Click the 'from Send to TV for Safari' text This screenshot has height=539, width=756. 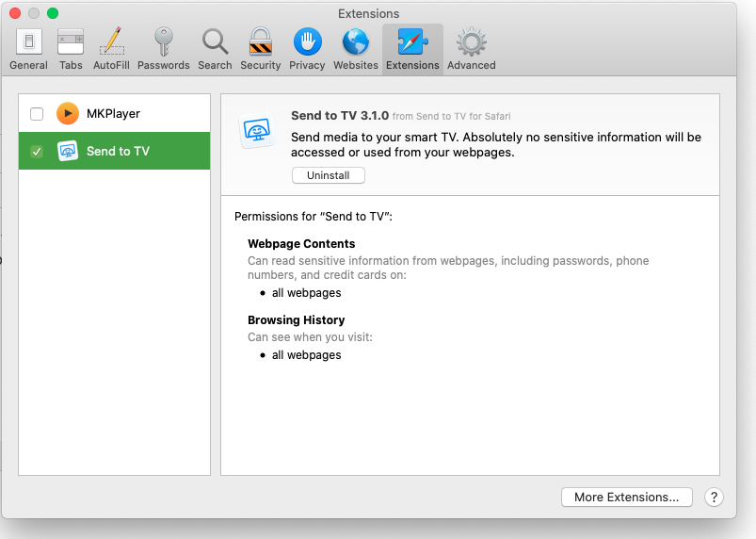pos(451,116)
